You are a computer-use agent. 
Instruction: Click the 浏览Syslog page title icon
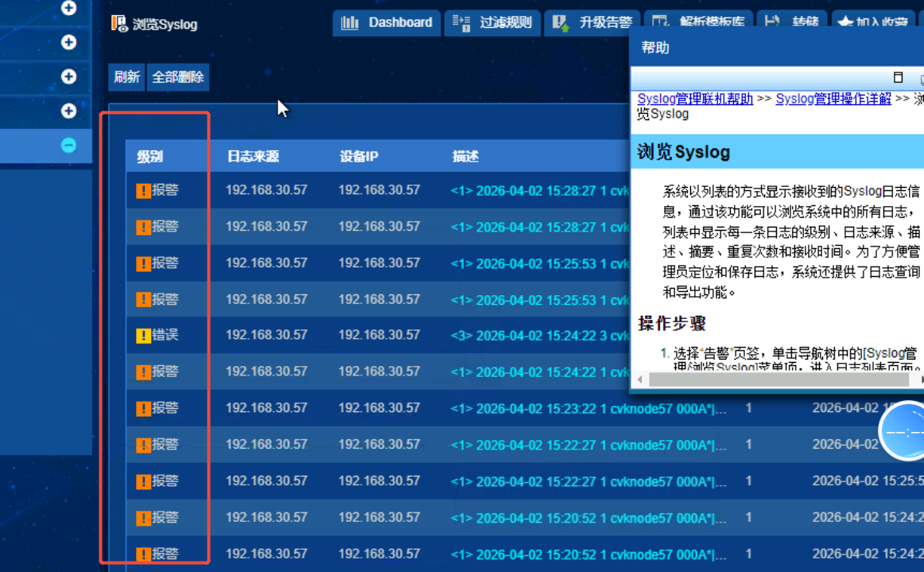[119, 24]
